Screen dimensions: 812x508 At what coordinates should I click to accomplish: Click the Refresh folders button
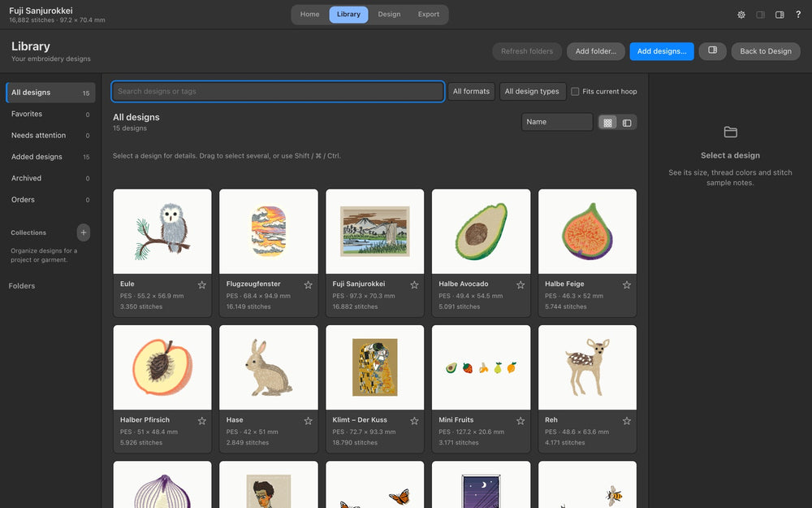527,50
